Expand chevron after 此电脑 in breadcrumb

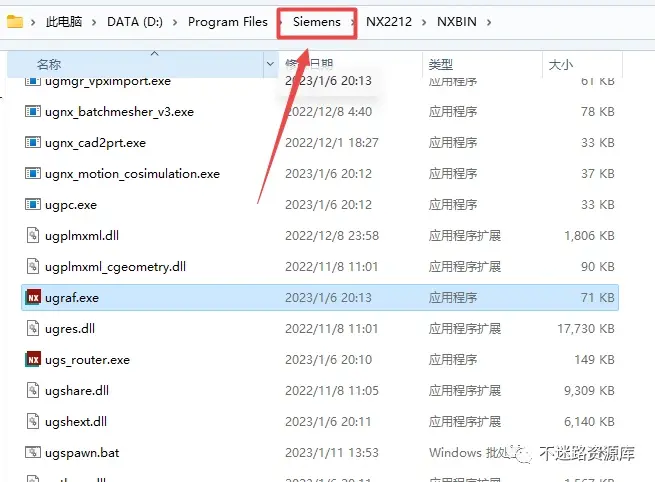pyautogui.click(x=94, y=22)
